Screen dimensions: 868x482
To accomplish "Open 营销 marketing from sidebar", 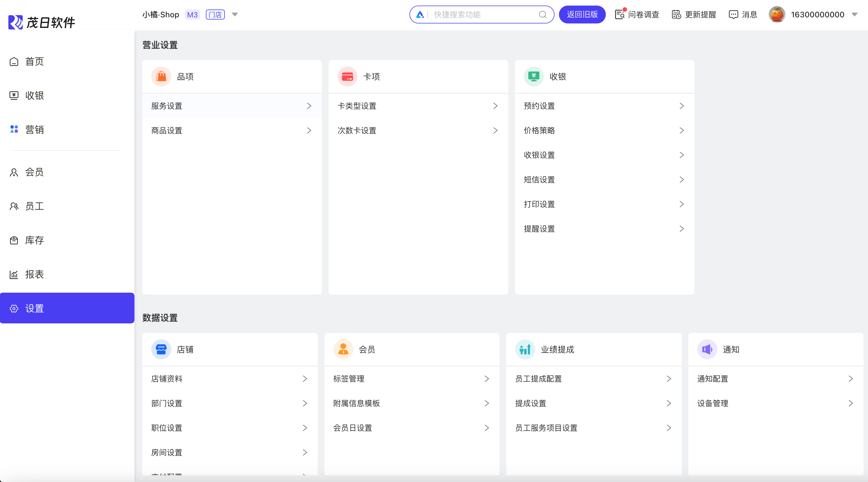I will click(x=34, y=130).
